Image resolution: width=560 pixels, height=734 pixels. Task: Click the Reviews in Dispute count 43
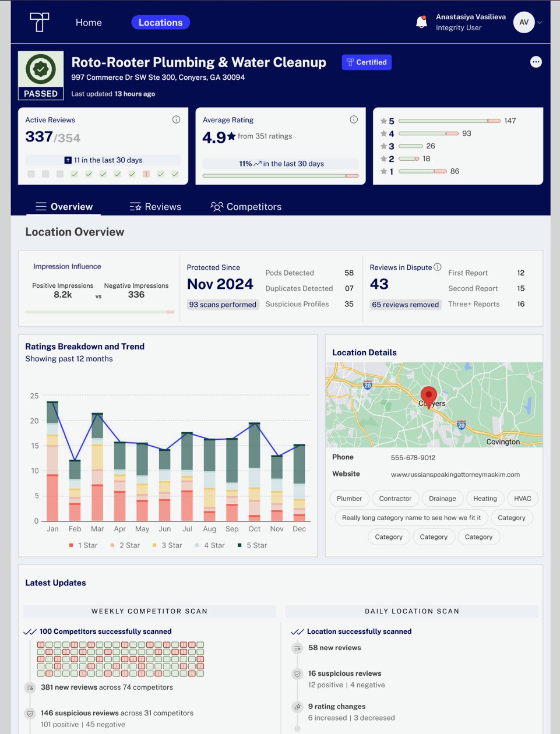click(x=379, y=284)
